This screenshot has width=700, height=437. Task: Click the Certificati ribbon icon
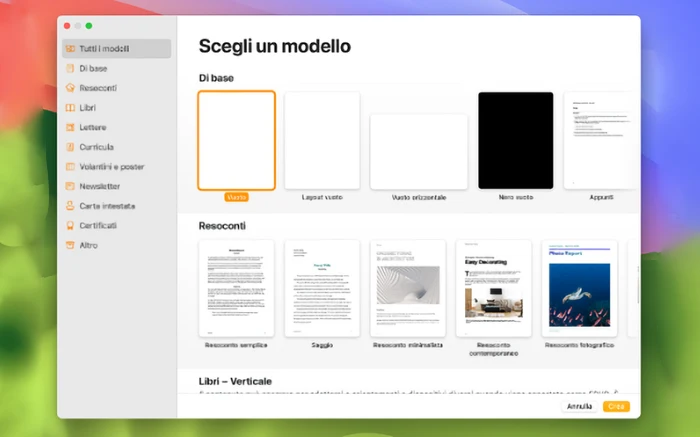point(70,225)
